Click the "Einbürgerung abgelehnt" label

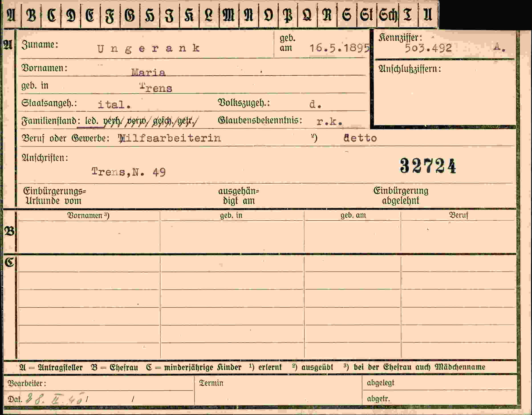(401, 195)
